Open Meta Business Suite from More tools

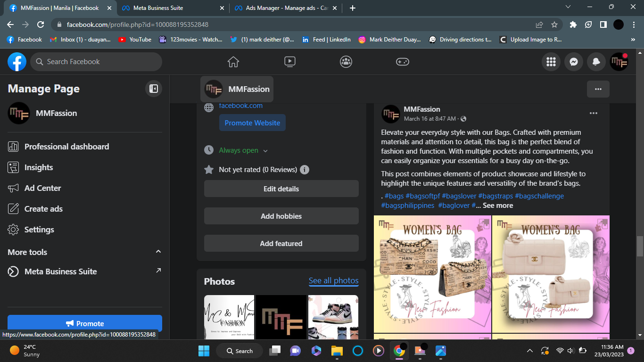[x=85, y=271]
